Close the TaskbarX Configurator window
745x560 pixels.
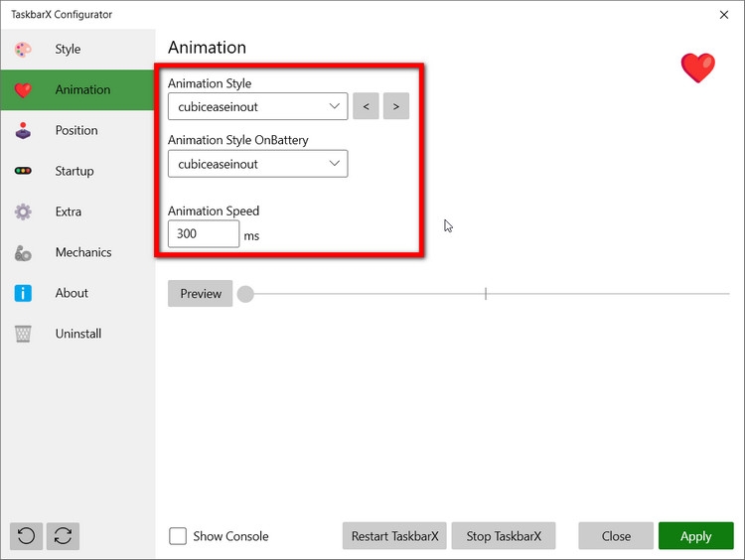[x=723, y=15]
